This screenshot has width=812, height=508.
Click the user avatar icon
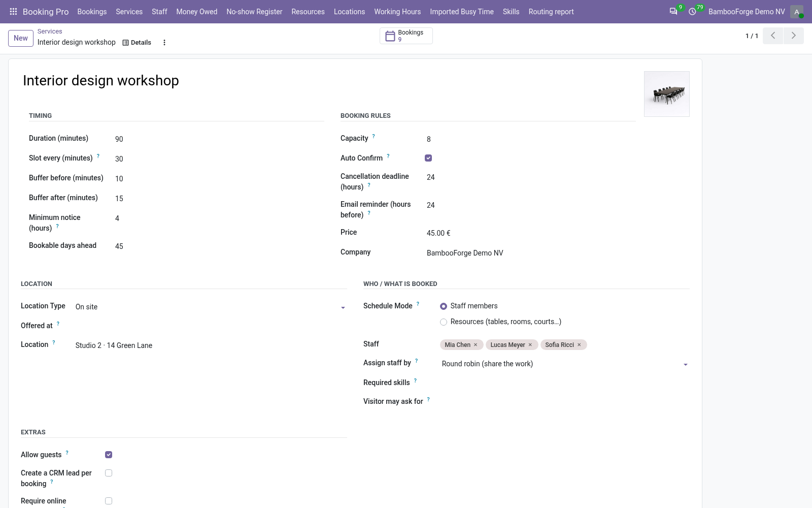[796, 12]
